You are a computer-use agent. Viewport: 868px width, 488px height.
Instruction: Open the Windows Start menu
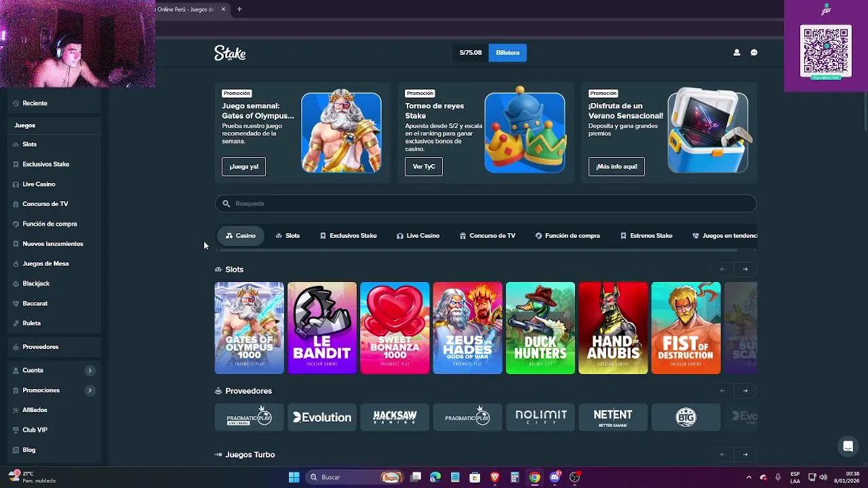point(294,477)
